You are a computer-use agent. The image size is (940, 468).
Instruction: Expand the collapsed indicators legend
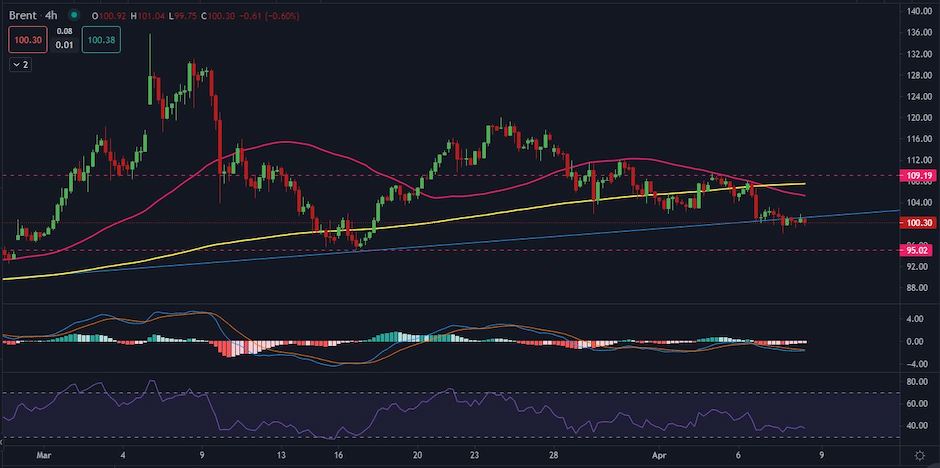tap(21, 64)
